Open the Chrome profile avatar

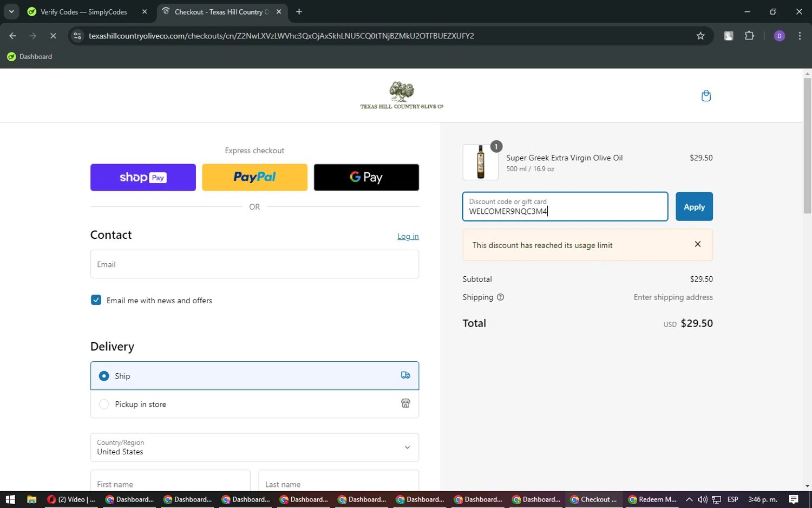click(x=780, y=36)
